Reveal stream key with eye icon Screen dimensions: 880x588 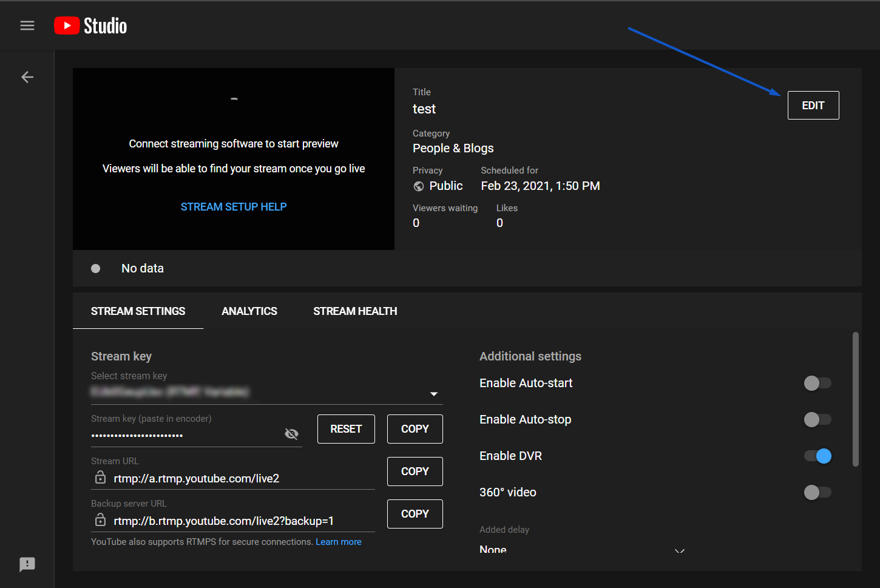291,434
